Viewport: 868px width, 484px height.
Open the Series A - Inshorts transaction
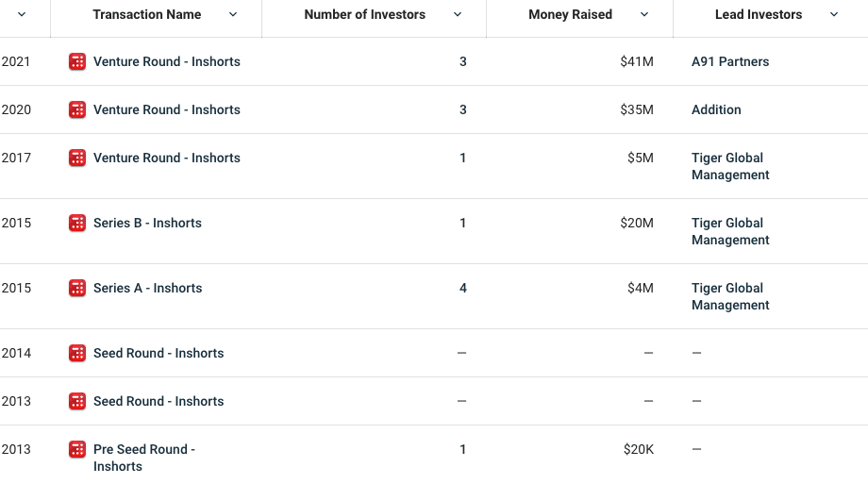147,289
